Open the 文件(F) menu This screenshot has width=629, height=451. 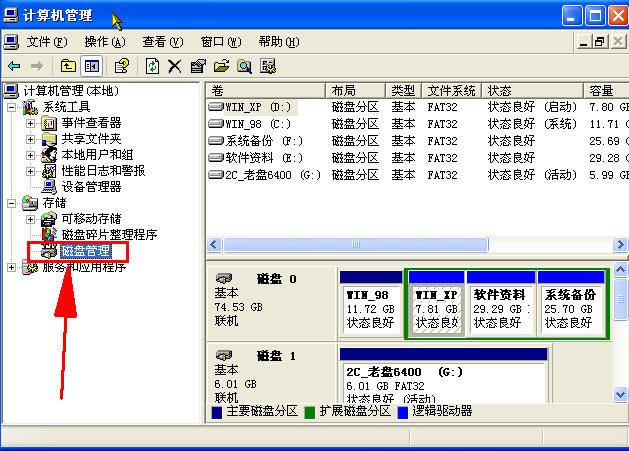(x=47, y=42)
